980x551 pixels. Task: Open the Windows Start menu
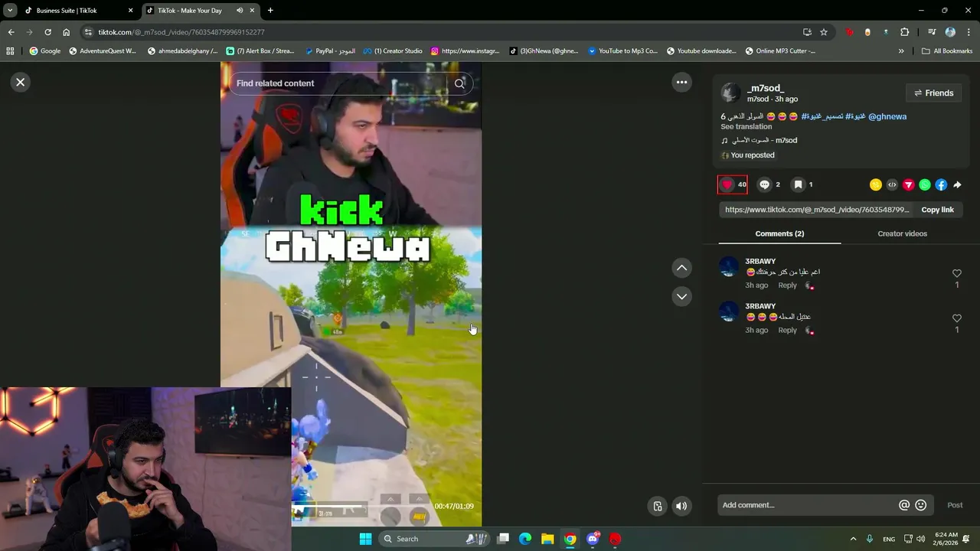click(x=365, y=539)
